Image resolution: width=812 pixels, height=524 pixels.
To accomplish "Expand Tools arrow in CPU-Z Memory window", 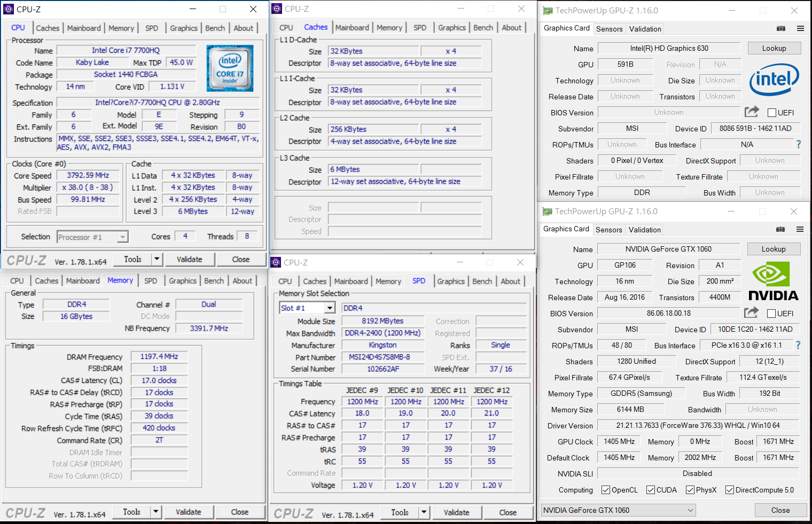I will [156, 512].
